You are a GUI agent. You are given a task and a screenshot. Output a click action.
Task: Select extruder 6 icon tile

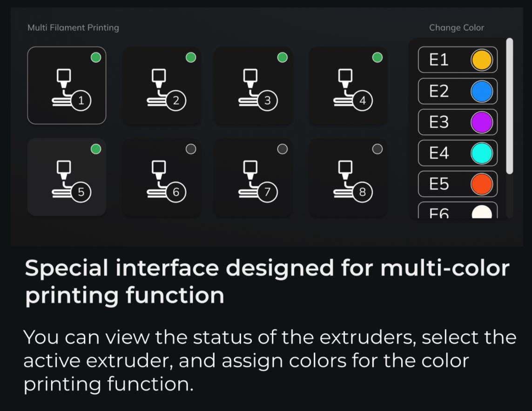pos(162,177)
